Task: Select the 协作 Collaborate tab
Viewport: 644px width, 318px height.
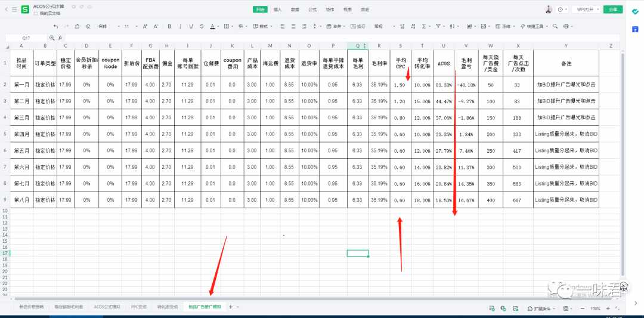Action: point(330,10)
